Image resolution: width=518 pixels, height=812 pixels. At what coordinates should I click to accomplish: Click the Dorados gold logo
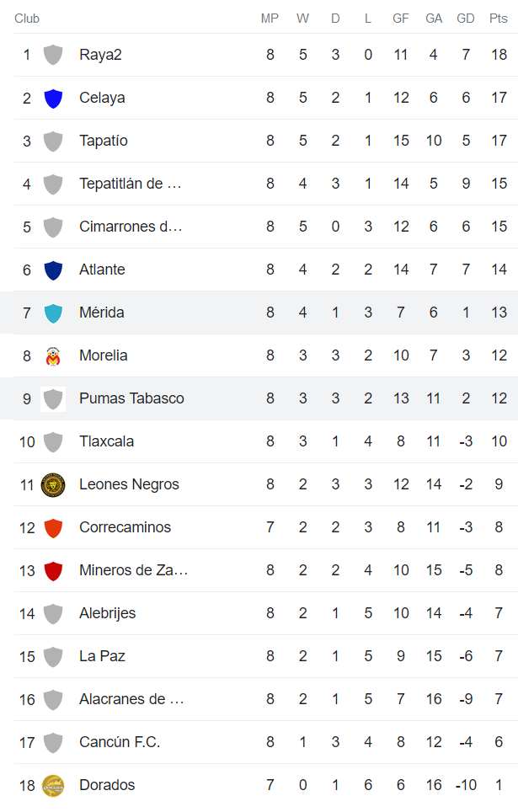(53, 785)
